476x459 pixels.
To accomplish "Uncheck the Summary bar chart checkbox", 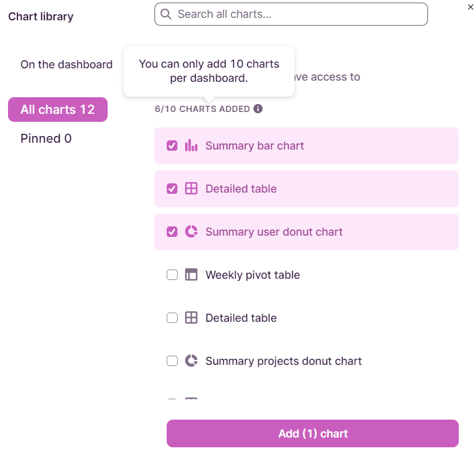I will [x=172, y=146].
